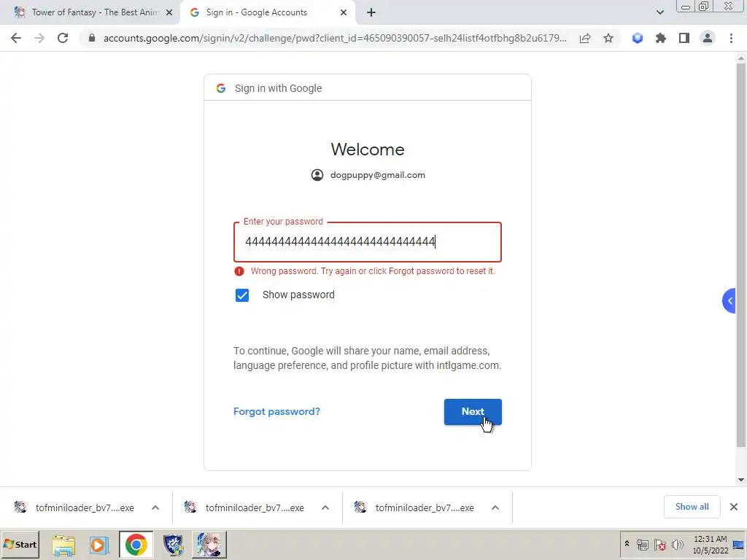Click the share page icon in address bar
Screen dimensions: 747x560
(585, 38)
